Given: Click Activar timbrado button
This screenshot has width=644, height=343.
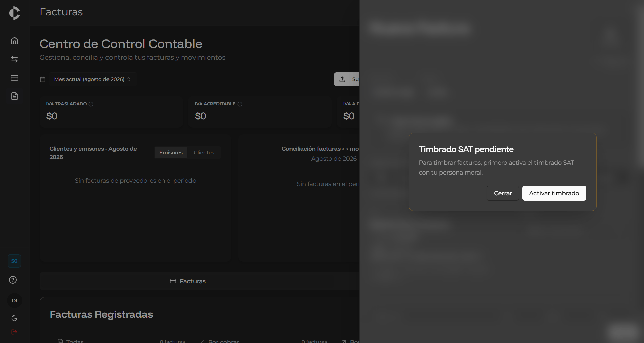Looking at the screenshot, I should pos(554,193).
